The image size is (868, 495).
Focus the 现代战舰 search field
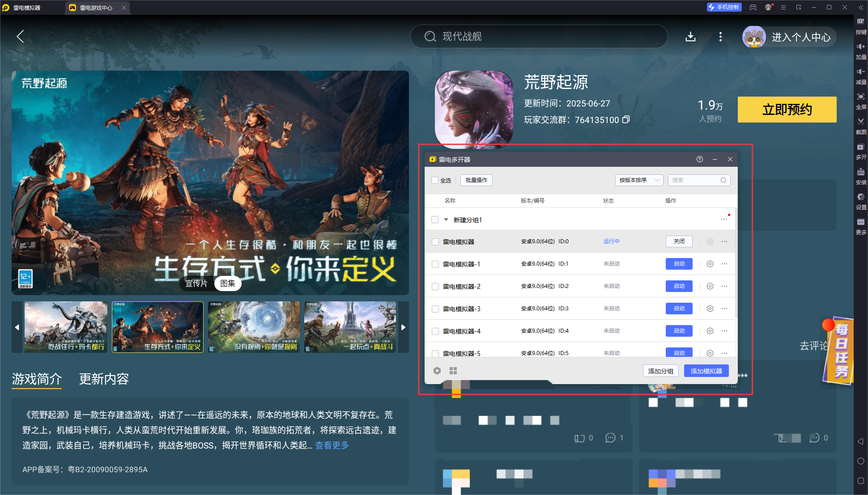coord(539,37)
